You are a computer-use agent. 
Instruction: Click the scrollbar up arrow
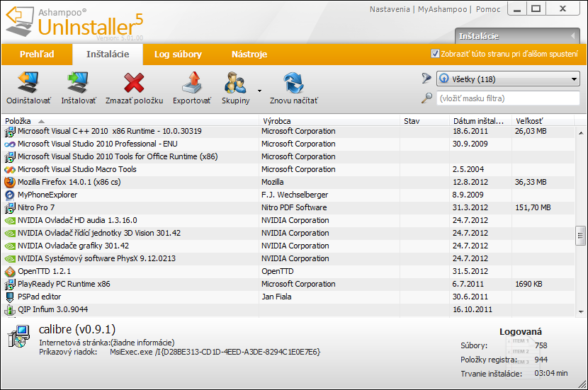tap(581, 132)
